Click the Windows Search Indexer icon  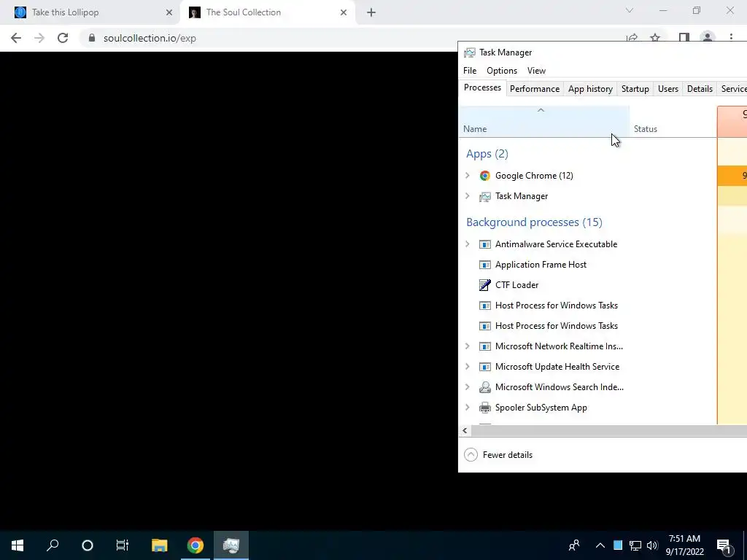point(484,387)
